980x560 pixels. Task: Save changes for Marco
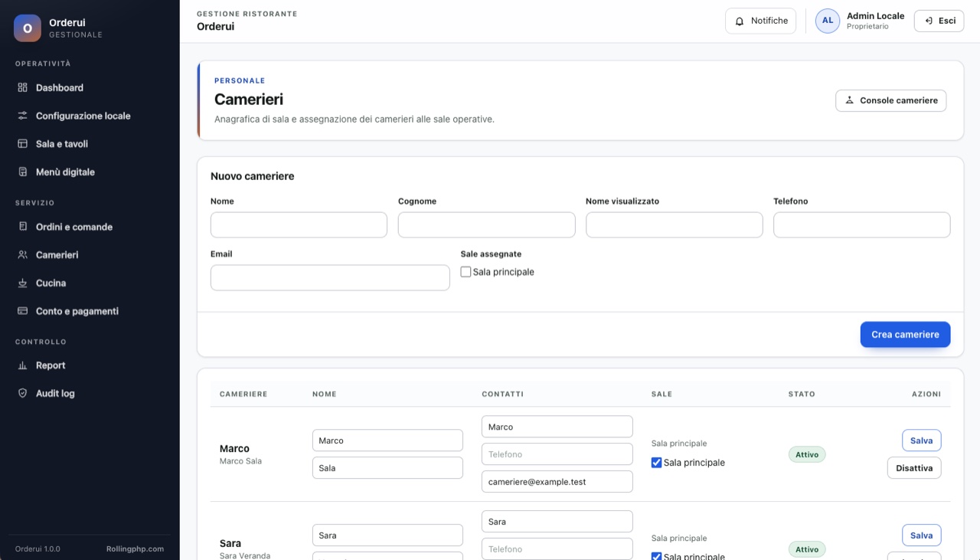(x=921, y=440)
